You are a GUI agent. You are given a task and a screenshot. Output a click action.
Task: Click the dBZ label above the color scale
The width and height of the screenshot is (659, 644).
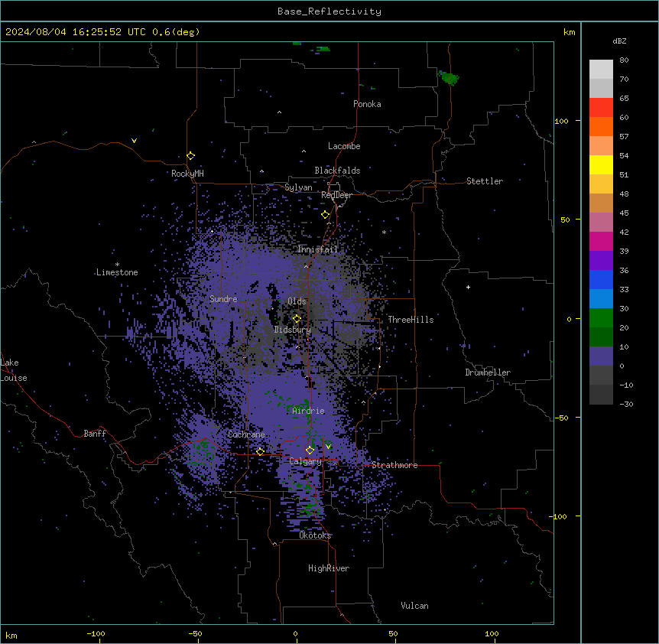tap(619, 41)
